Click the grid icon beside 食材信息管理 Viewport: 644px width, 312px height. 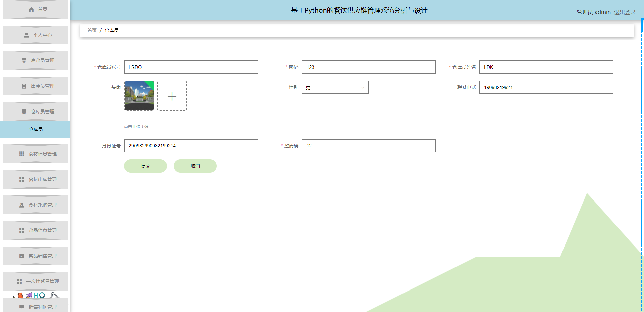pyautogui.click(x=22, y=154)
